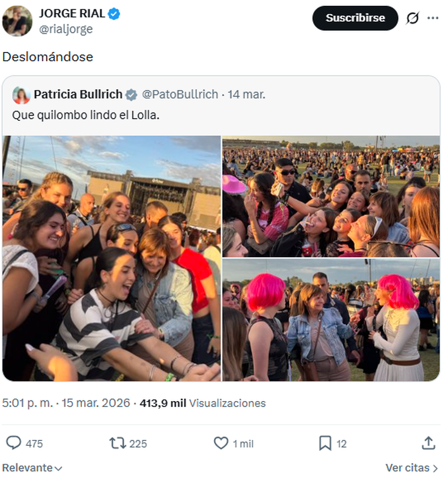Open Patricia Bullrich's small avatar
Viewport: 448px width, 483px height.
click(x=21, y=95)
